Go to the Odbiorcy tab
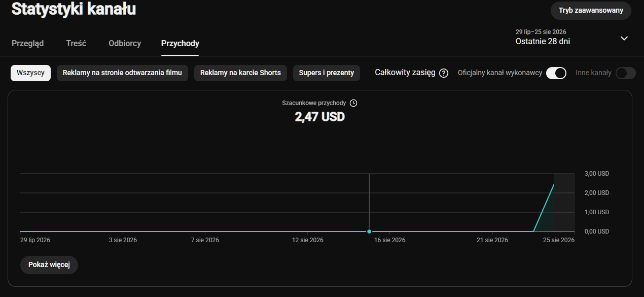Viewport: 644px width, 297px height. [x=125, y=44]
